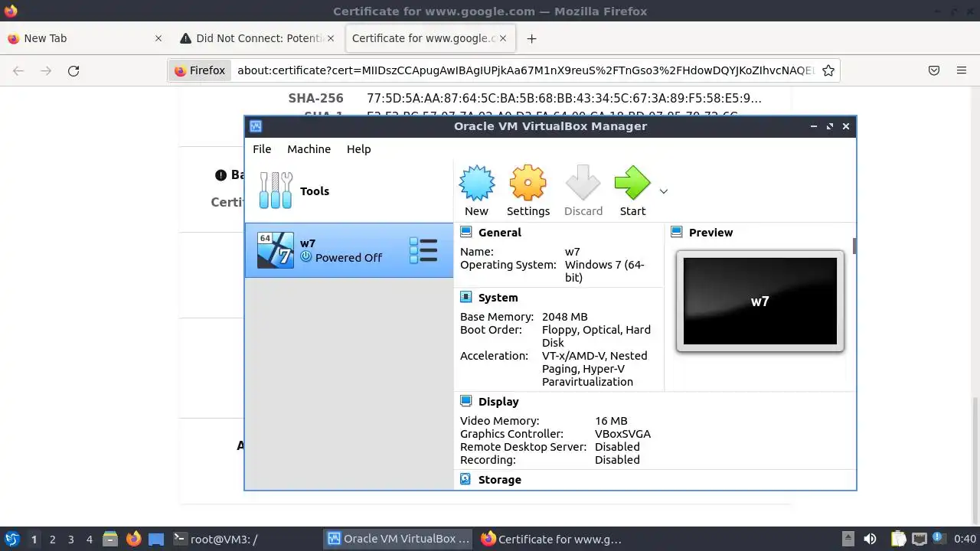
Task: Open the volume control tray icon
Action: (x=870, y=539)
